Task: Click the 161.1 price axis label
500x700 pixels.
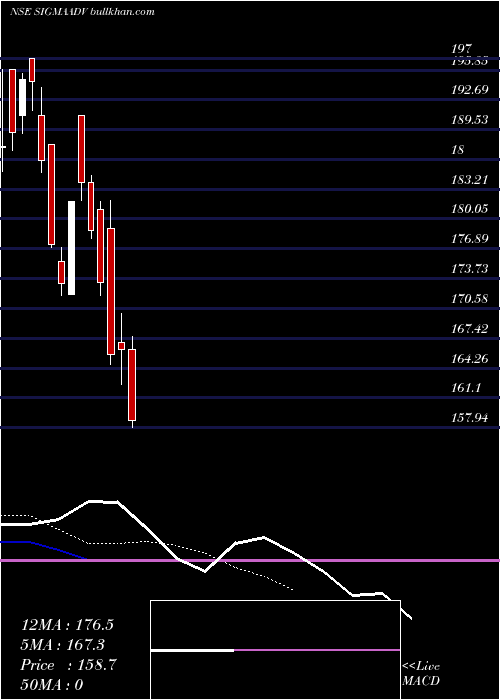Action: coord(466,388)
